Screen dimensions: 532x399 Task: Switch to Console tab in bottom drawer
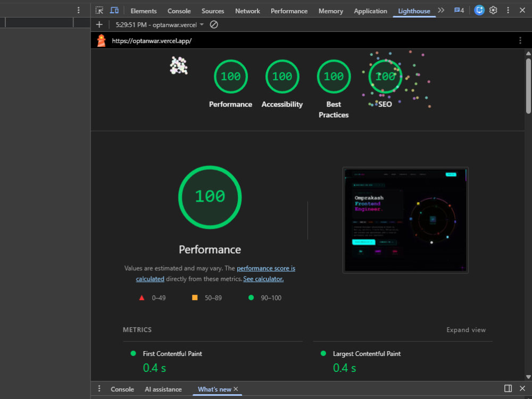[122, 389]
